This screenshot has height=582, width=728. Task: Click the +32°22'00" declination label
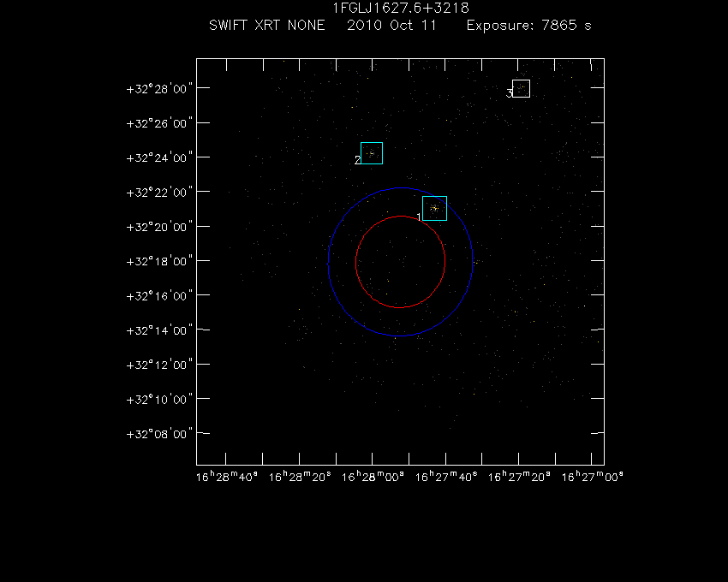click(x=159, y=193)
